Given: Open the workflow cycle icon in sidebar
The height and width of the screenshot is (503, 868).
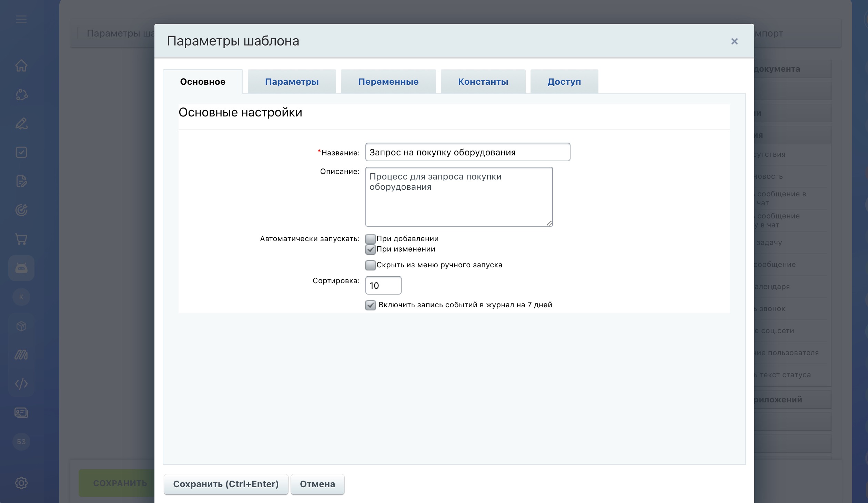Looking at the screenshot, I should coord(21,94).
